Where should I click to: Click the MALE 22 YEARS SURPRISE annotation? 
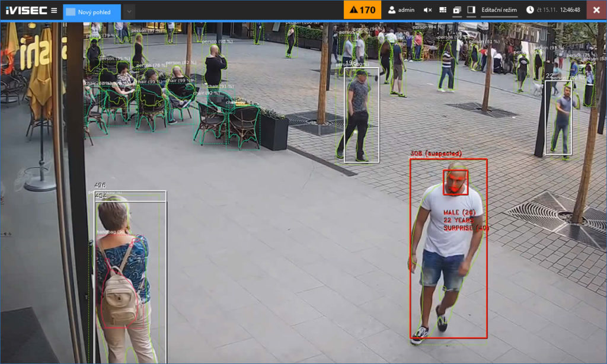click(x=466, y=221)
